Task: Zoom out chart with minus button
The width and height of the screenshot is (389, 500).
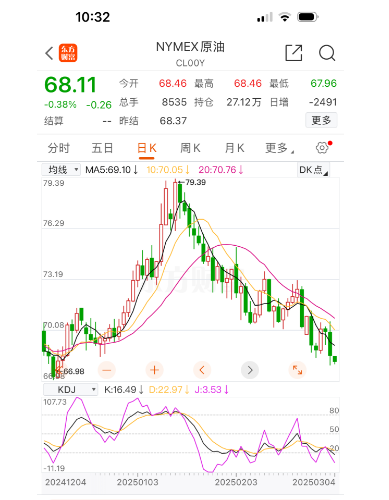Action: click(x=107, y=370)
